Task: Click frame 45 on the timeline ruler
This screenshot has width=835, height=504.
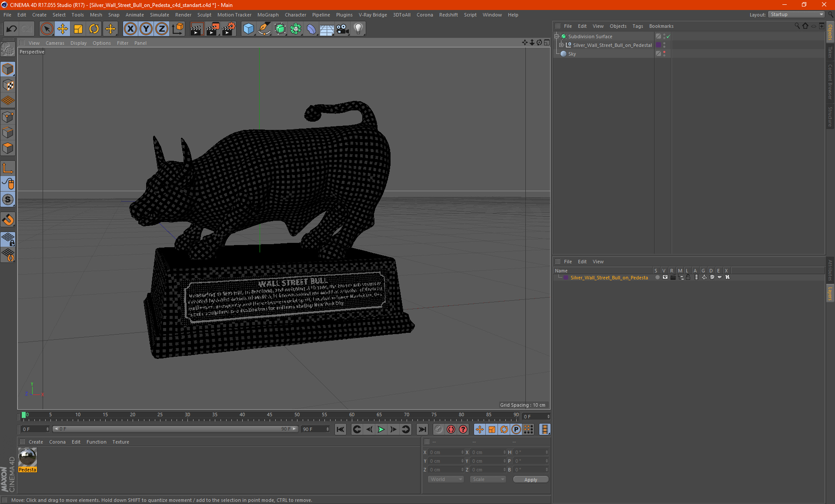Action: pos(270,415)
